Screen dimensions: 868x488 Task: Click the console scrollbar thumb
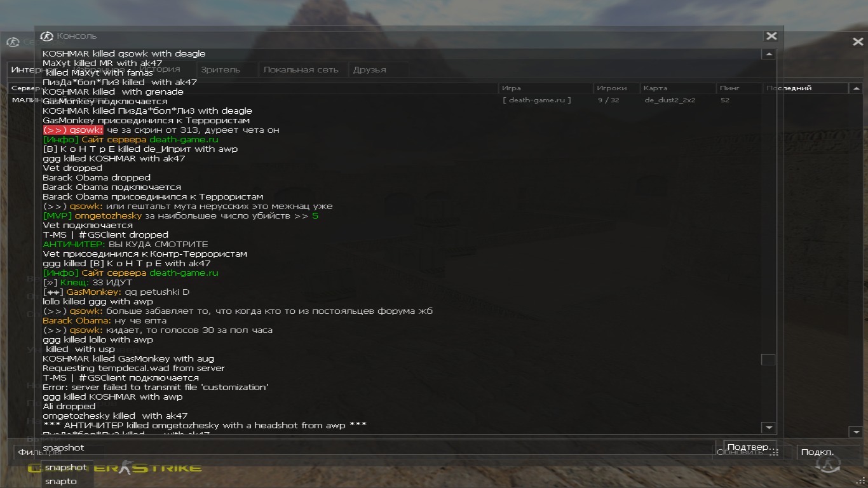click(x=768, y=360)
